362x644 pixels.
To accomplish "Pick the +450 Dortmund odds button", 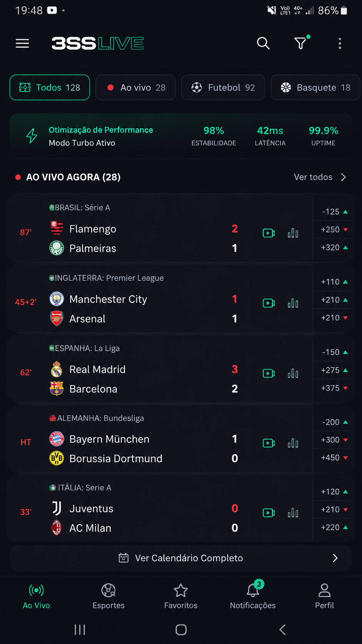I will pos(334,458).
